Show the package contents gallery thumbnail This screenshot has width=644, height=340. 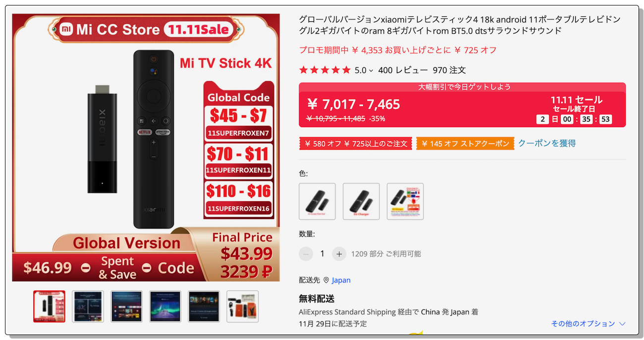coord(242,306)
